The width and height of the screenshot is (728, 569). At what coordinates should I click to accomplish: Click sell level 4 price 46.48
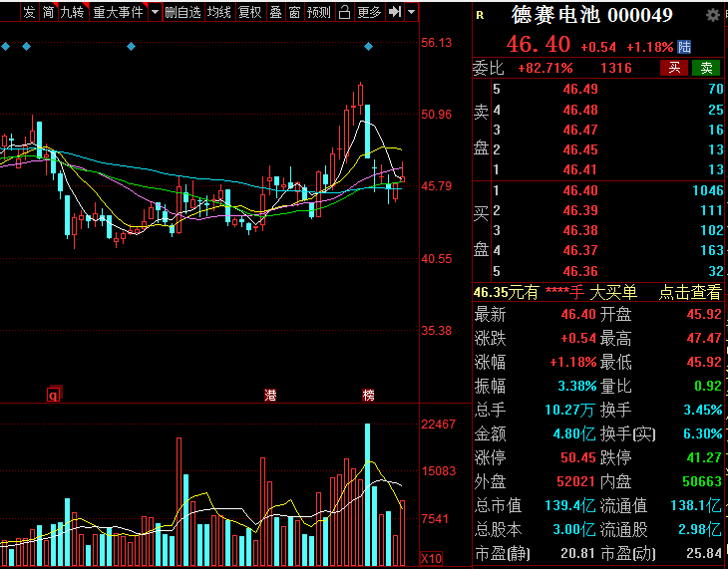580,110
